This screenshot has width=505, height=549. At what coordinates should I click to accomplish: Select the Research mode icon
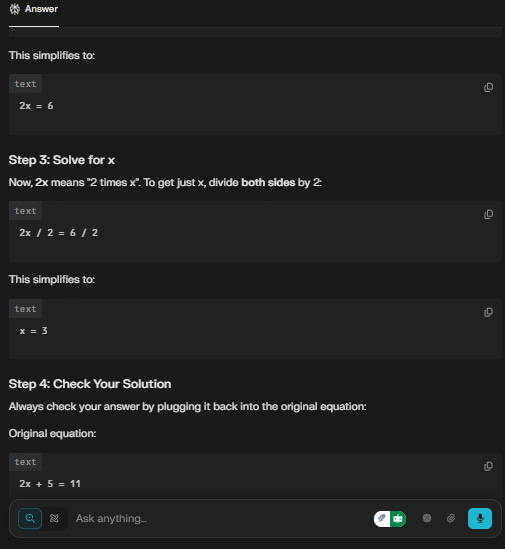(x=54, y=518)
